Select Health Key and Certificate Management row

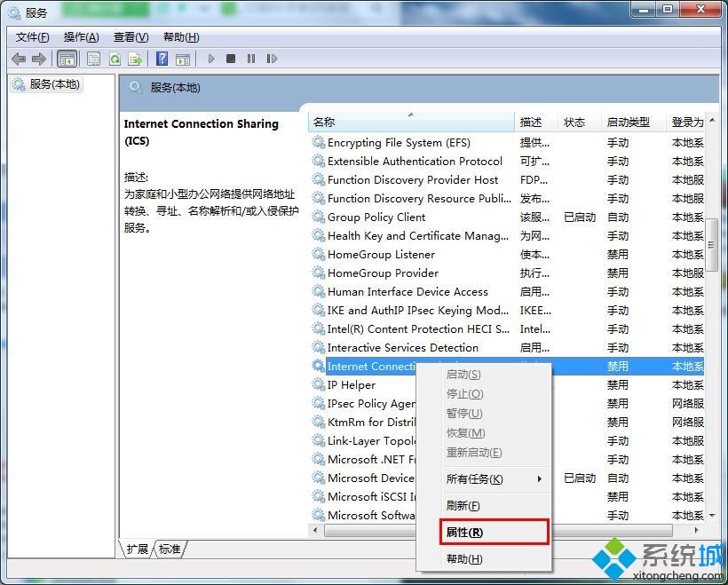coord(508,235)
